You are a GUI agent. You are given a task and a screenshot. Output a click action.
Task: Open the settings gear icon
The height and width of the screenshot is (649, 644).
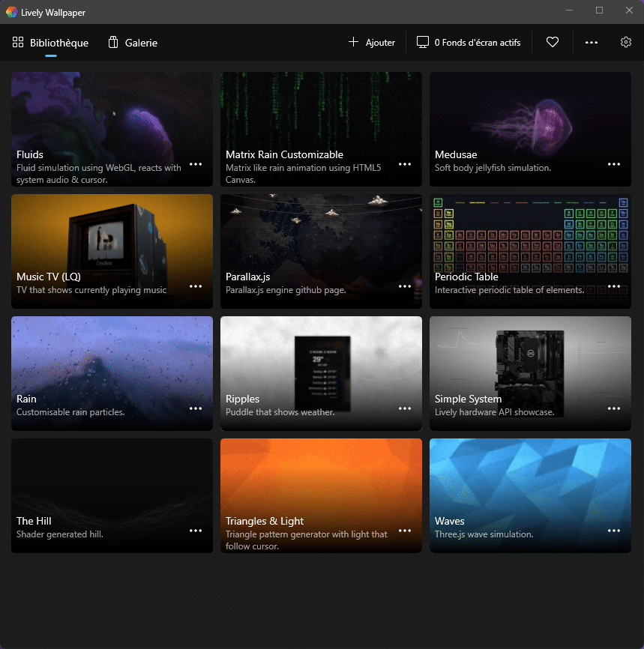coord(626,43)
